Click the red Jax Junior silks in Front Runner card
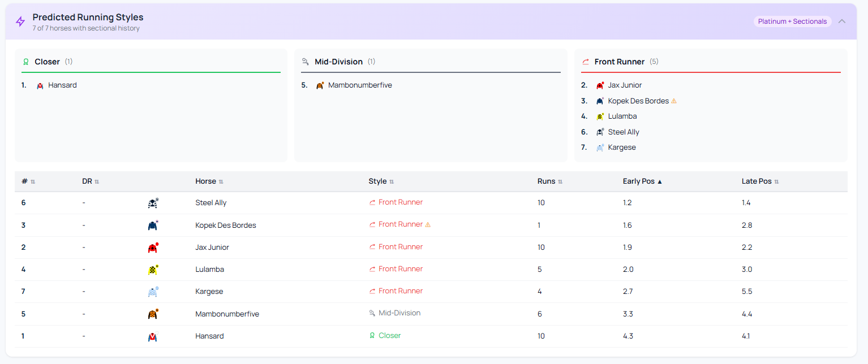The image size is (868, 364). point(600,85)
